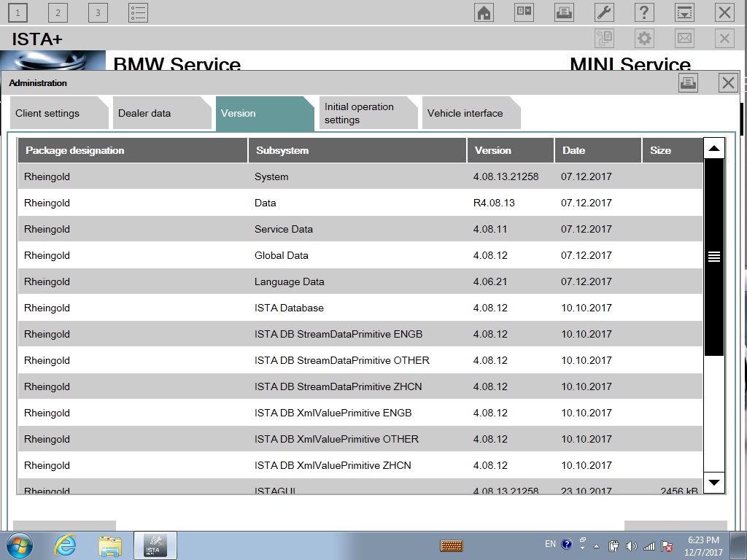Show hidden tray icons arrow
Viewport: 747px width, 560px height.
click(597, 546)
